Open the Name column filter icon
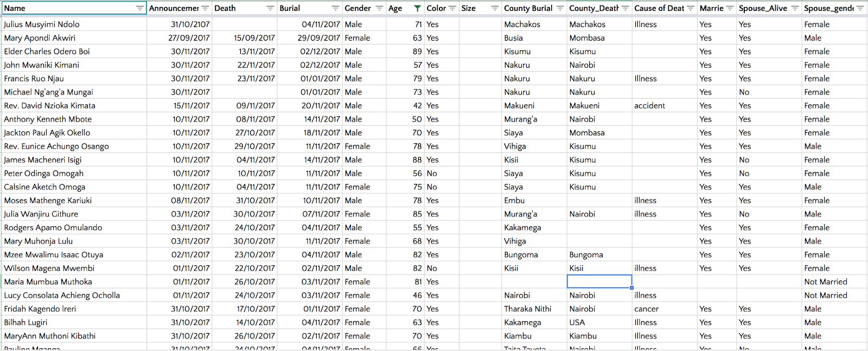 140,8
